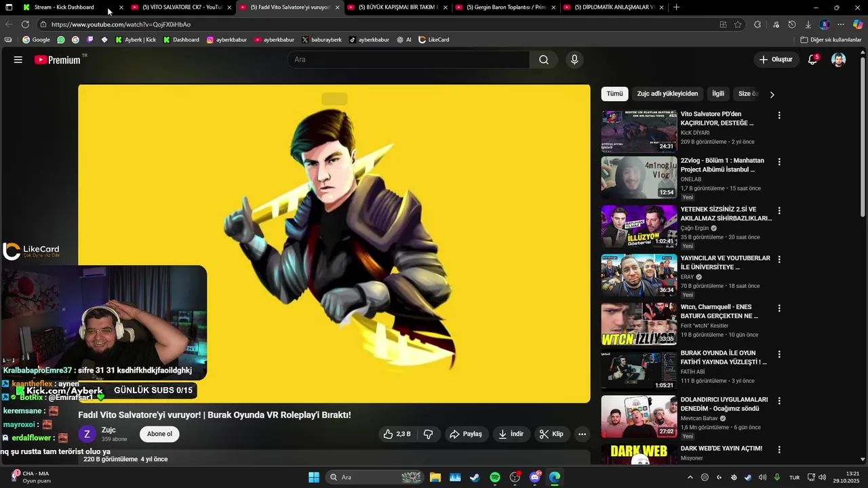This screenshot has height=488, width=868.
Task: Click the browser address bar URL
Action: [121, 24]
